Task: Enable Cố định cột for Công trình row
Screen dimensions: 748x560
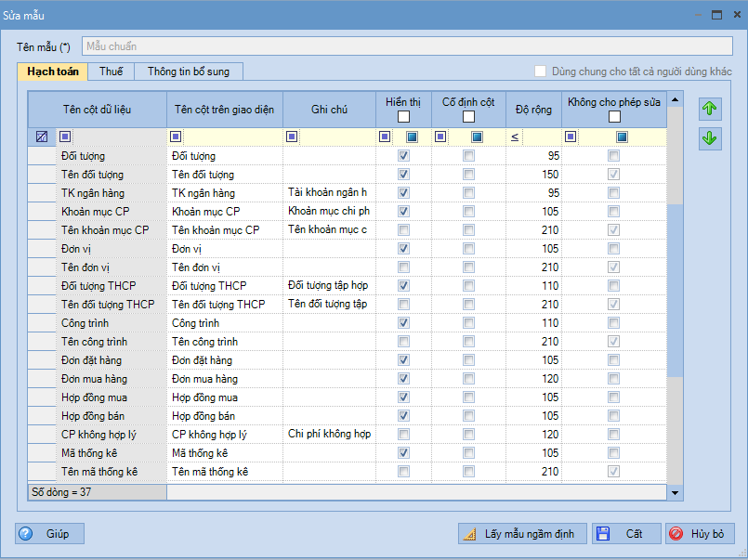Action: pos(468,322)
